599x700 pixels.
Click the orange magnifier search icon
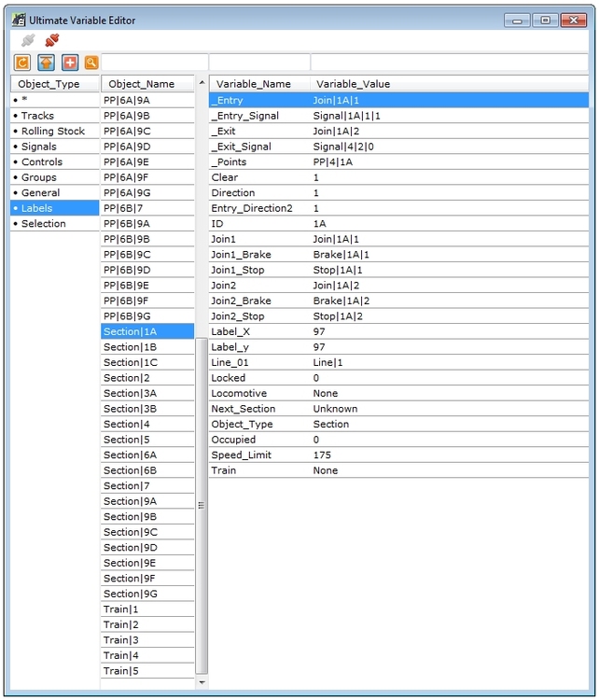click(91, 63)
